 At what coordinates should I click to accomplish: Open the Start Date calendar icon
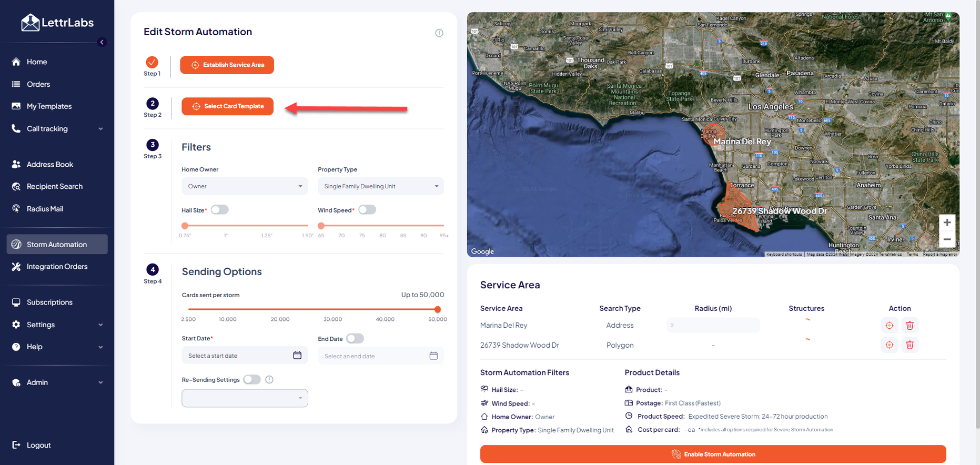click(297, 356)
